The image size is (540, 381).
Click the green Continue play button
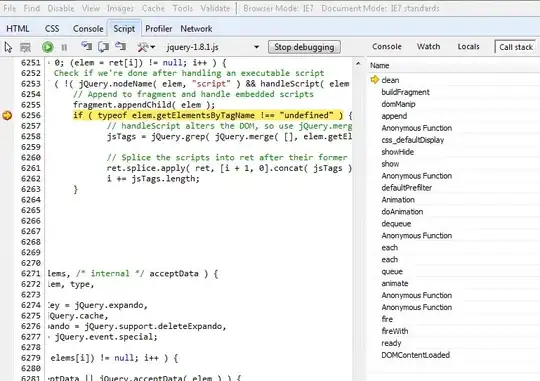click(48, 47)
